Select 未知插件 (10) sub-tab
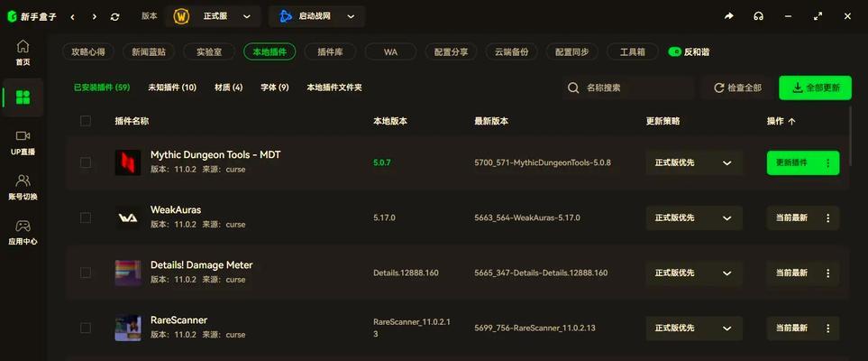 pyautogui.click(x=172, y=88)
